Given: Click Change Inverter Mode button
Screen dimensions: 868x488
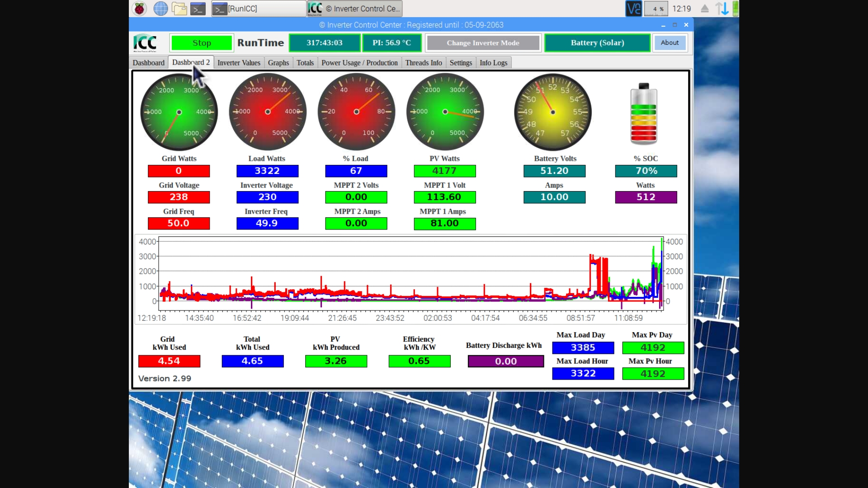Looking at the screenshot, I should 483,43.
